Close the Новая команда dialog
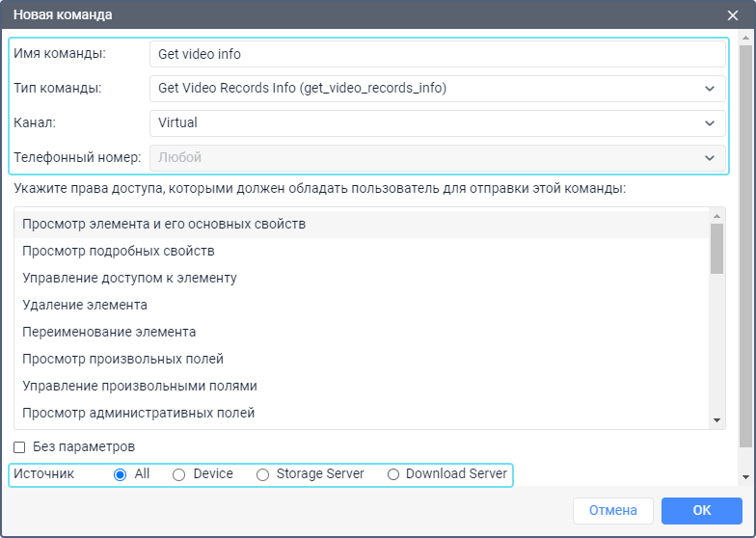Viewport: 756px width, 538px height. click(x=733, y=15)
